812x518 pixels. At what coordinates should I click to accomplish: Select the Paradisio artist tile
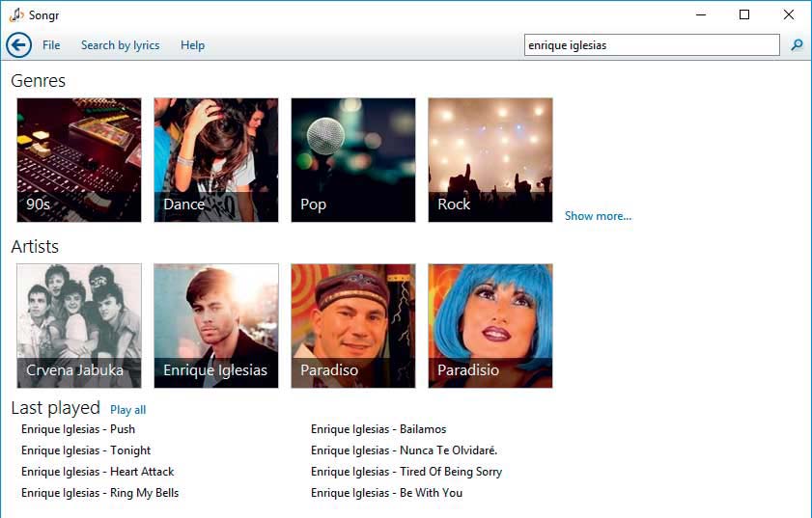tap(490, 325)
